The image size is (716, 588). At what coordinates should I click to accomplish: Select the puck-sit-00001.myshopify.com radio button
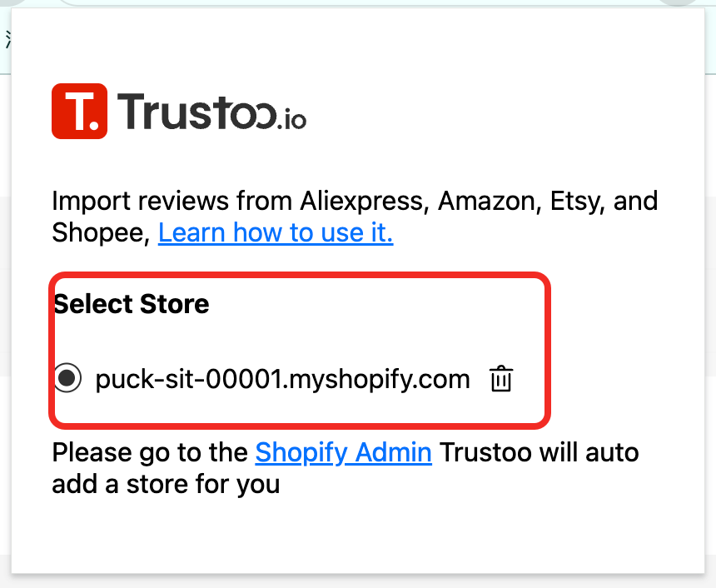coord(67,378)
